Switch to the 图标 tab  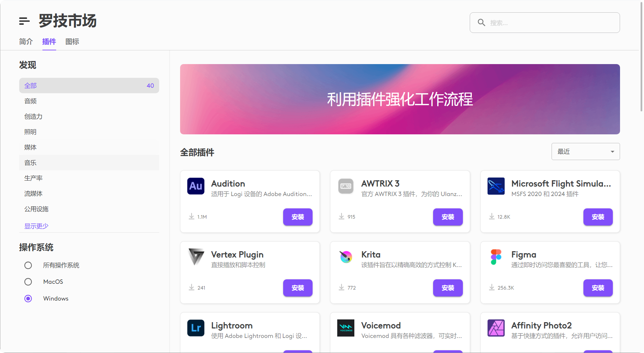[x=72, y=42]
